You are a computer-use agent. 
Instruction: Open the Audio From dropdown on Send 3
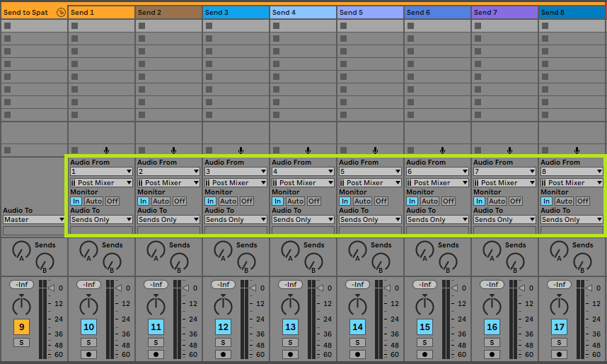coord(236,172)
